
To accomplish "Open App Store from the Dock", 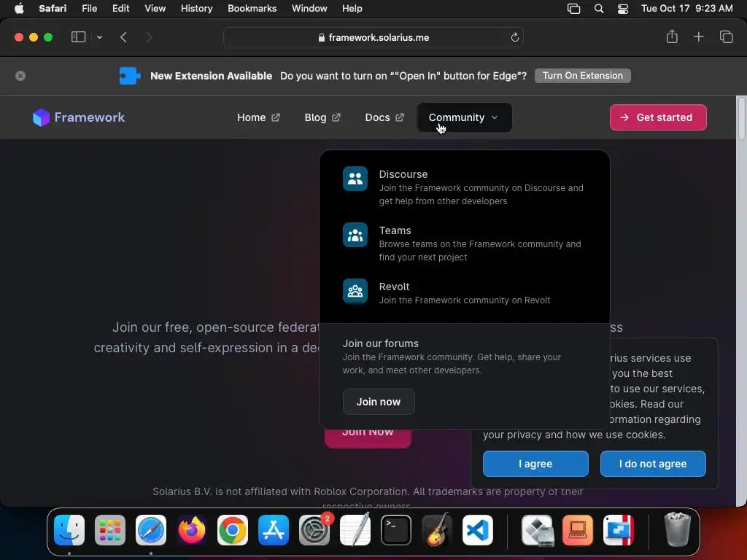I will click(x=274, y=530).
